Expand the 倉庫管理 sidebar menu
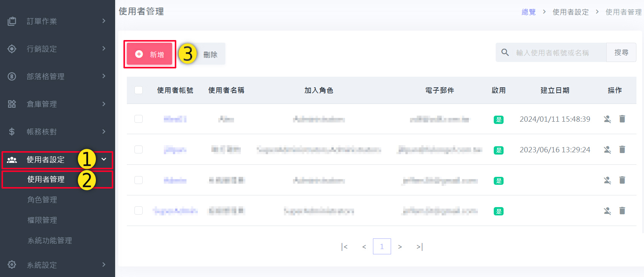The height and width of the screenshot is (277, 644). [x=57, y=104]
